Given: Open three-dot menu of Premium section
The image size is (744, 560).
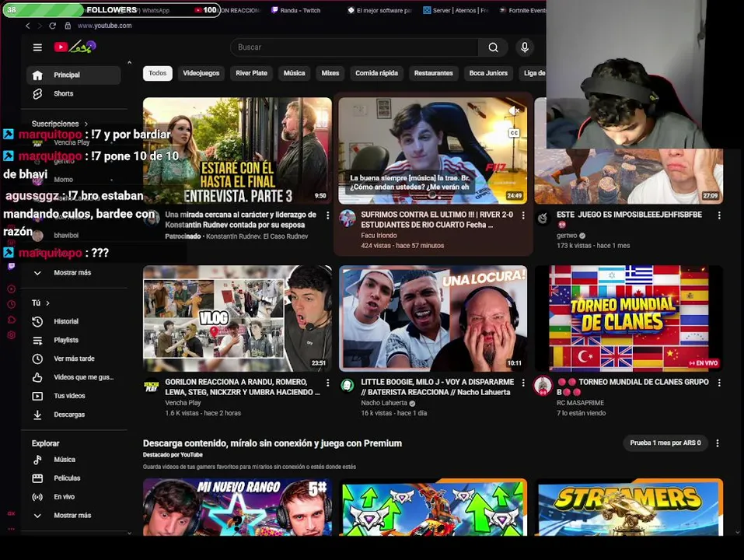Looking at the screenshot, I should [718, 443].
